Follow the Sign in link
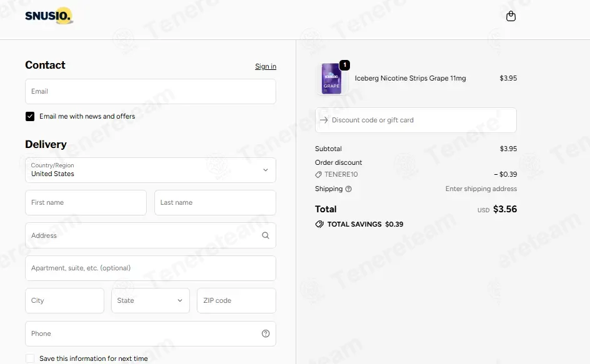Viewport: 590px width, 364px height. [266, 66]
